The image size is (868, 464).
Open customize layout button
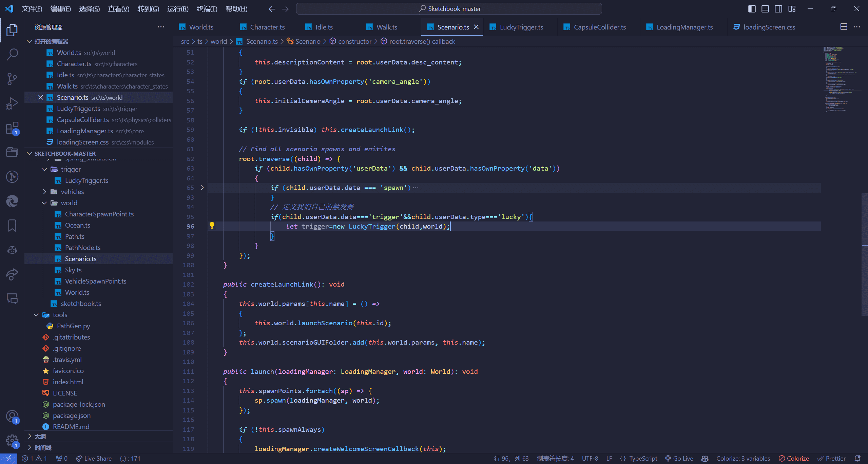(x=792, y=9)
